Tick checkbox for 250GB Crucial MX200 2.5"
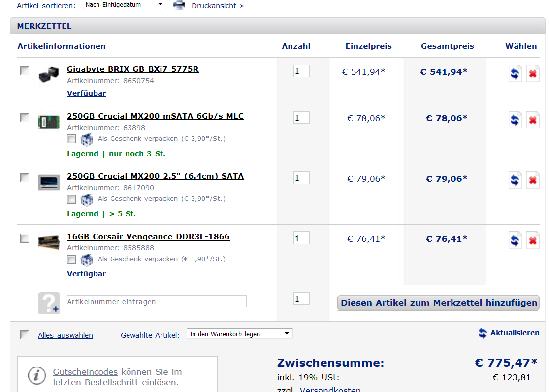549x392 pixels. (25, 178)
